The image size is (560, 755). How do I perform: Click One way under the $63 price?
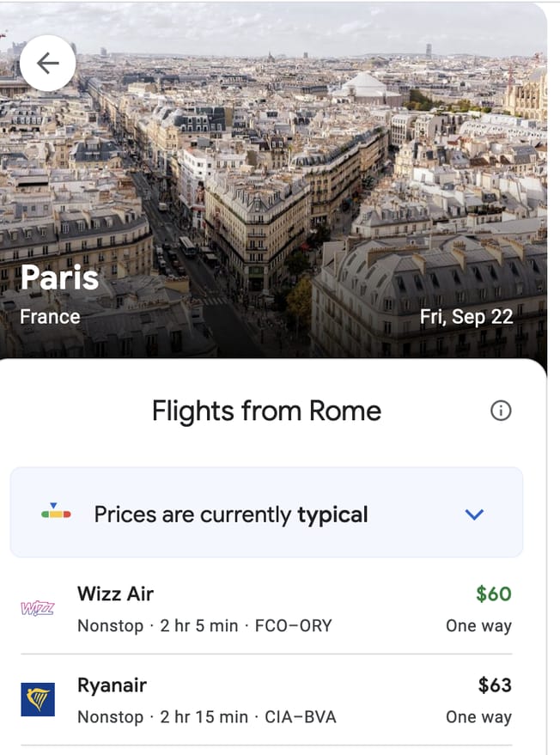coord(478,717)
